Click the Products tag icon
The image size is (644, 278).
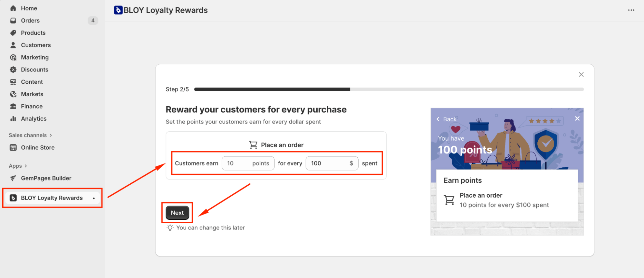pos(13,33)
